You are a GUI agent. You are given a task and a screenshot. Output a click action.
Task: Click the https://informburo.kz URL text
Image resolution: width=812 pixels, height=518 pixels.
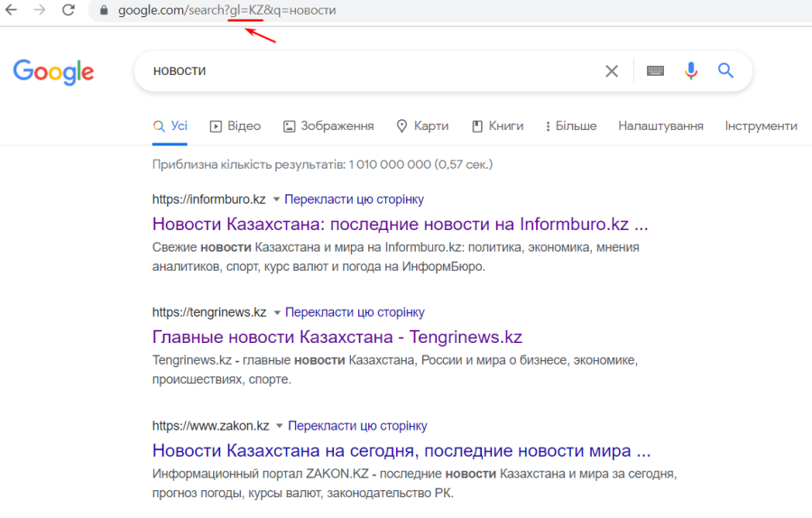(208, 199)
